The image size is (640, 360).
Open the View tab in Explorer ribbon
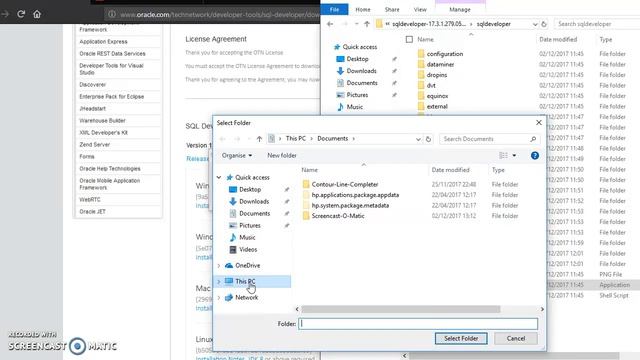420,9
